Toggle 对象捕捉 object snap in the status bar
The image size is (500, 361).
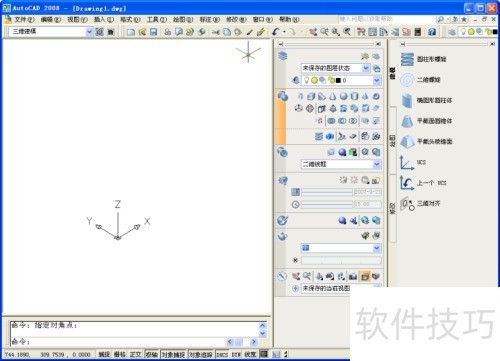click(x=173, y=354)
